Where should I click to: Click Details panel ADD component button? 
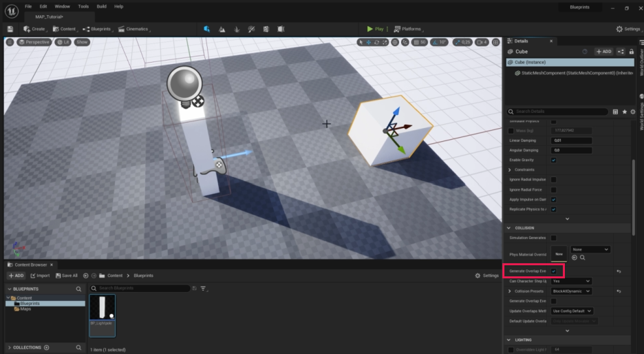(604, 52)
